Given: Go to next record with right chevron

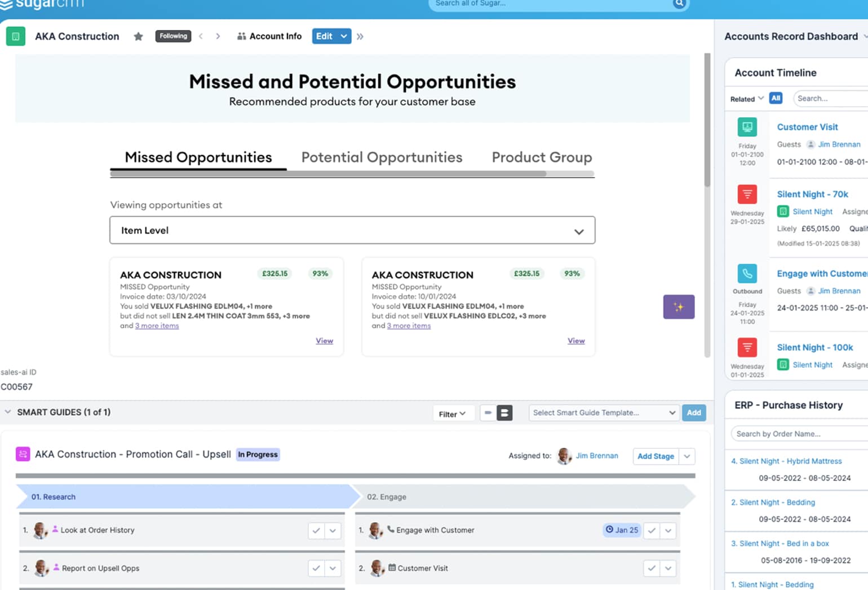Looking at the screenshot, I should (x=218, y=36).
